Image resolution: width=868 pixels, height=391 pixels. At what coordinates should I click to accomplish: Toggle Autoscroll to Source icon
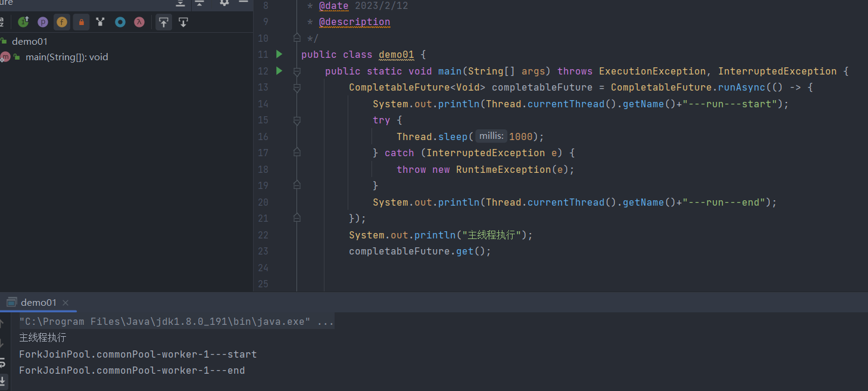tap(164, 22)
